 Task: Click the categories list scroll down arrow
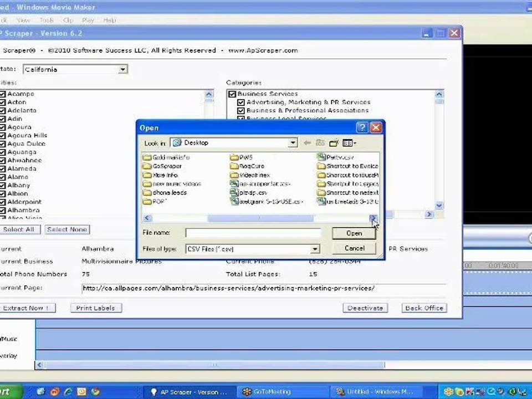[439, 206]
